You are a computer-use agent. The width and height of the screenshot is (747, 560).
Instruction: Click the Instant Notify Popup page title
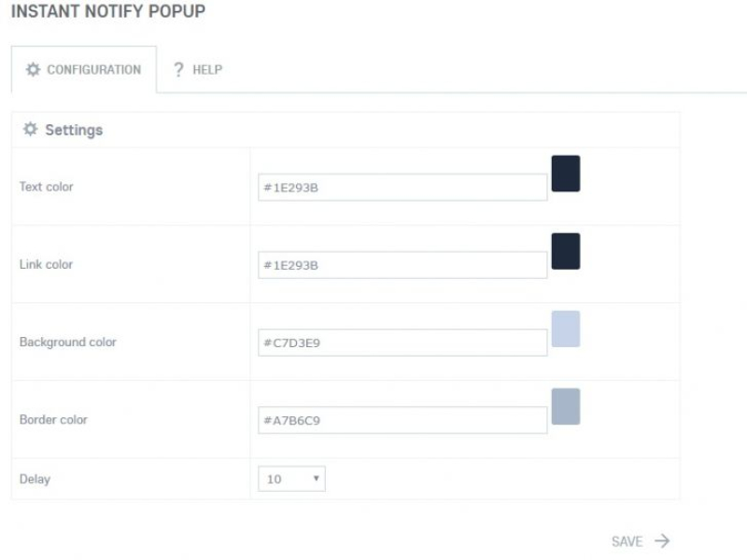[108, 12]
